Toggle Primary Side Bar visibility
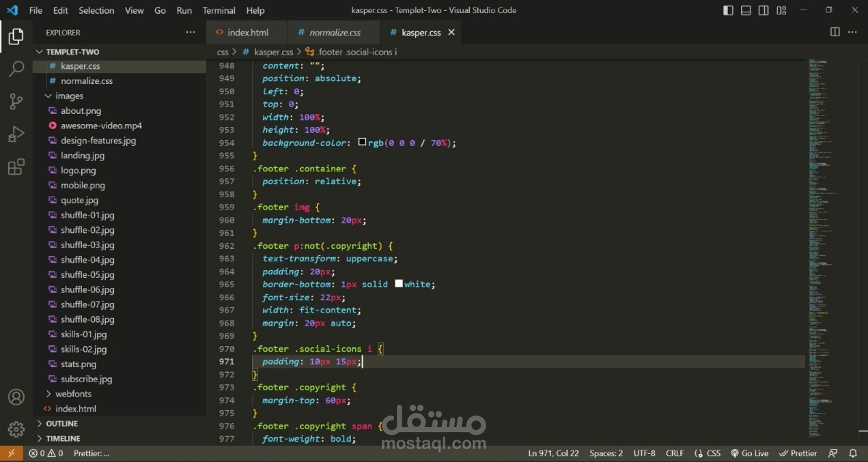The width and height of the screenshot is (868, 462). (x=728, y=10)
